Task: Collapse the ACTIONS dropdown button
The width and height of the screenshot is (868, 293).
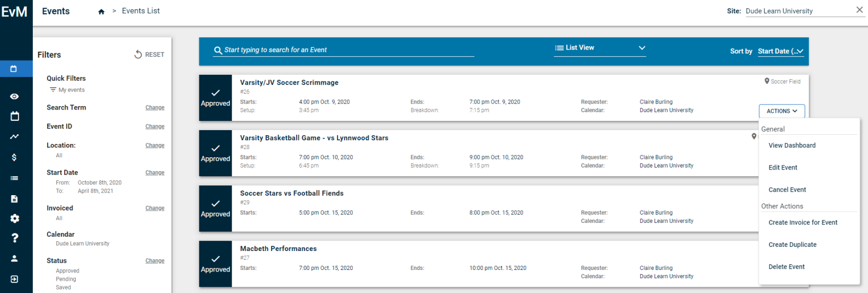Action: click(782, 111)
